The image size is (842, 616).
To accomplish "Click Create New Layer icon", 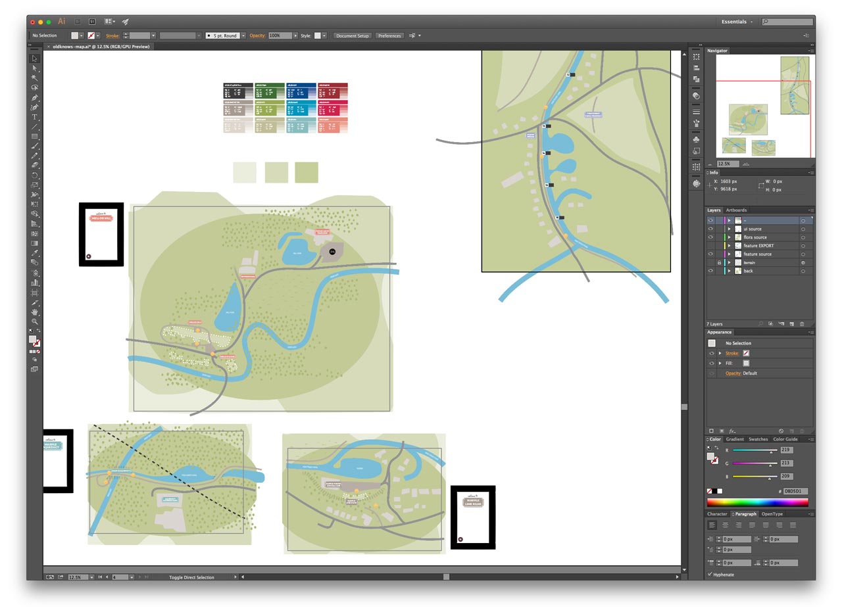I will coord(791,324).
